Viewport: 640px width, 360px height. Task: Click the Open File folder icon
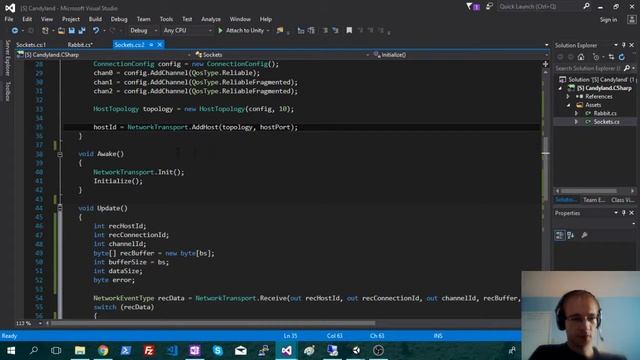tap(61, 31)
